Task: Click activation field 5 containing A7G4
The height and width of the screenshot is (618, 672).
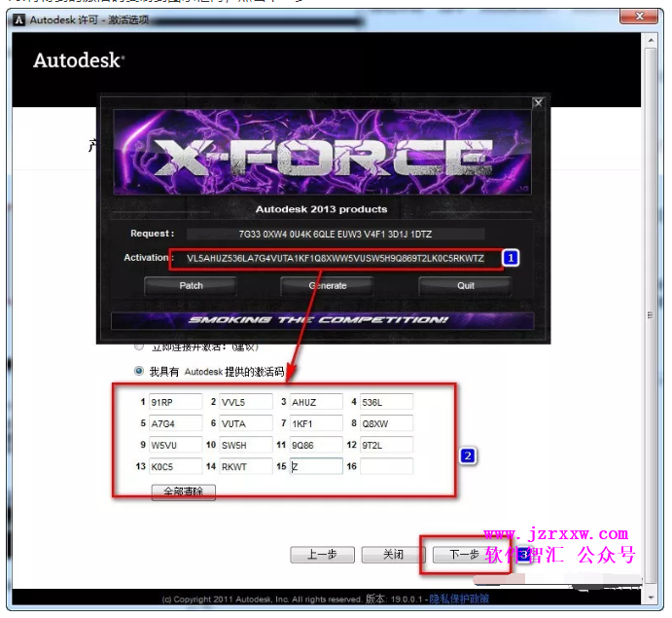Action: tap(175, 423)
